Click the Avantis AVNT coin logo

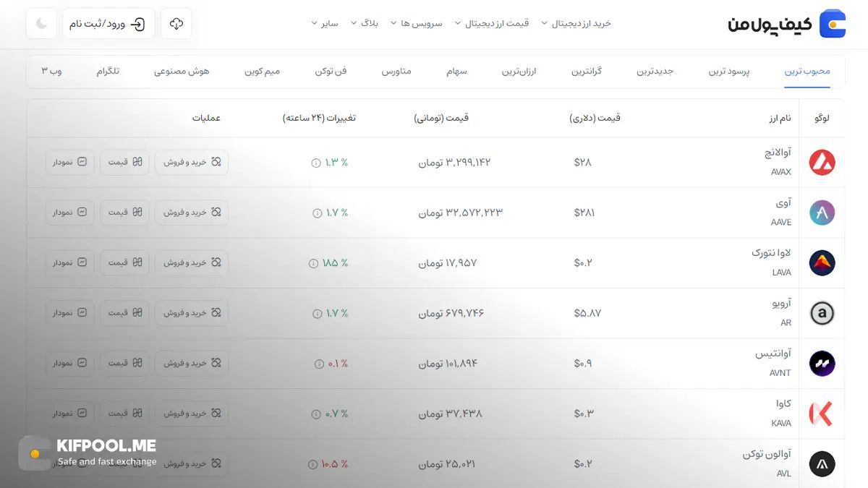822,364
